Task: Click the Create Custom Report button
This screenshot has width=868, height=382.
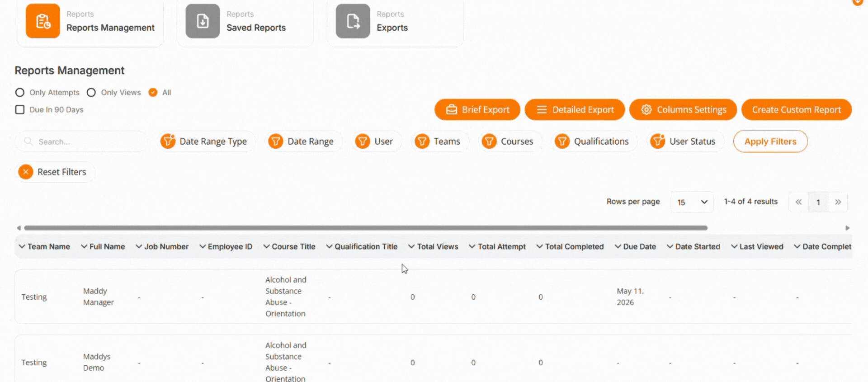Action: (796, 110)
